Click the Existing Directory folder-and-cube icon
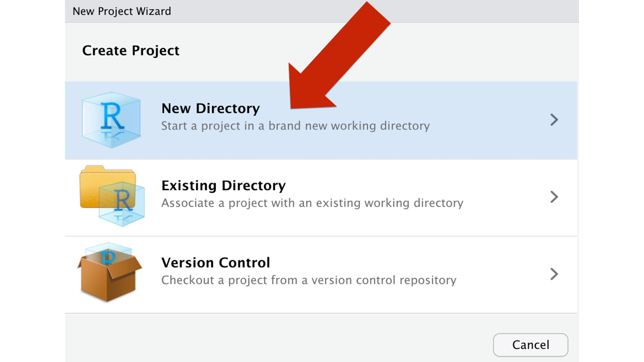The image size is (644, 362). point(112,196)
